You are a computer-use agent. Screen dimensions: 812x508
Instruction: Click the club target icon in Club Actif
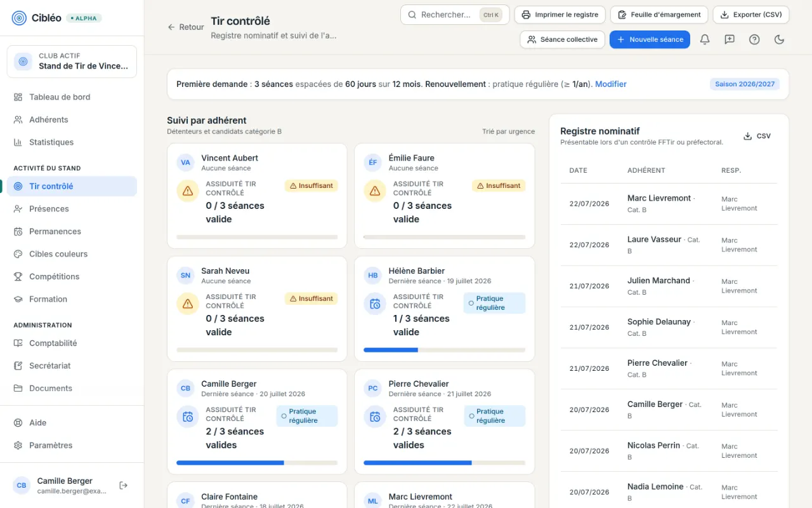23,61
